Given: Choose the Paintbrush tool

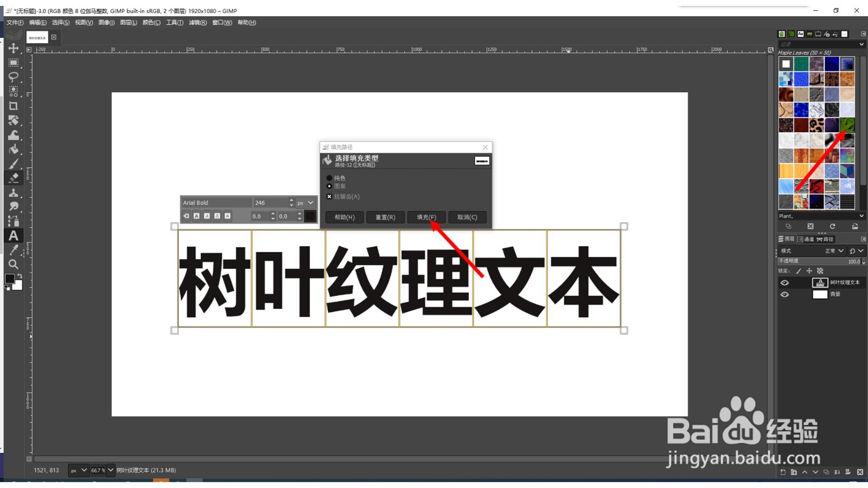Looking at the screenshot, I should coord(14,163).
